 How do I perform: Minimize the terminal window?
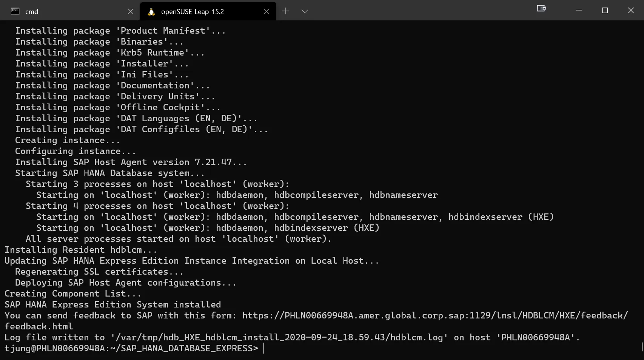coord(579,11)
